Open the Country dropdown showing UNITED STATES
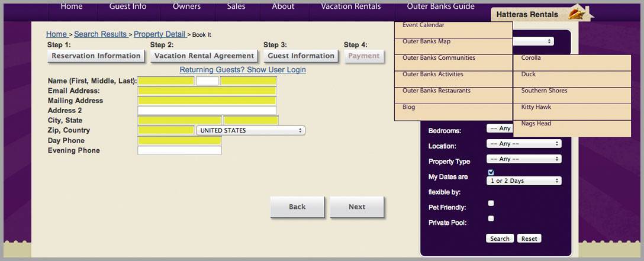The width and height of the screenshot is (644, 261). click(250, 130)
